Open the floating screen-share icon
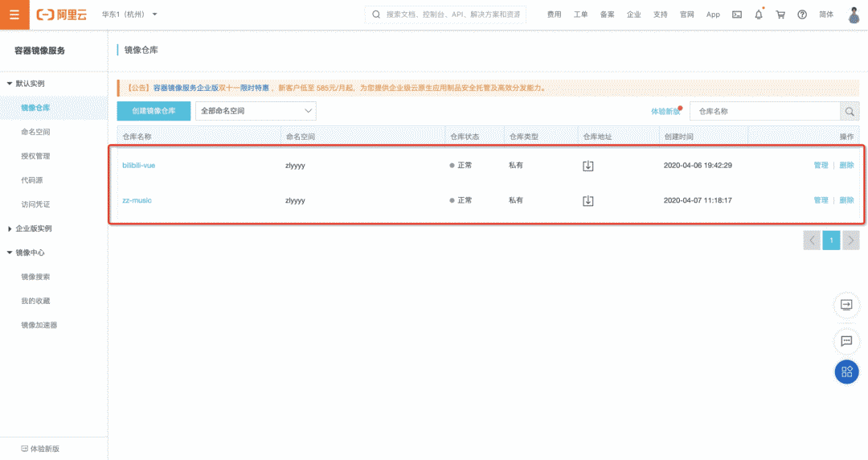868x460 pixels. pyautogui.click(x=846, y=305)
